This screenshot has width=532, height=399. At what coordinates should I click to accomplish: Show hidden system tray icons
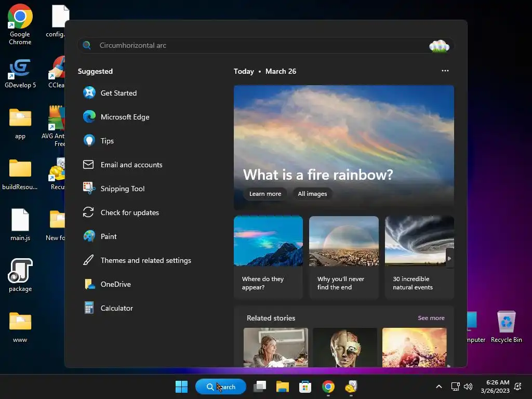coord(438,387)
